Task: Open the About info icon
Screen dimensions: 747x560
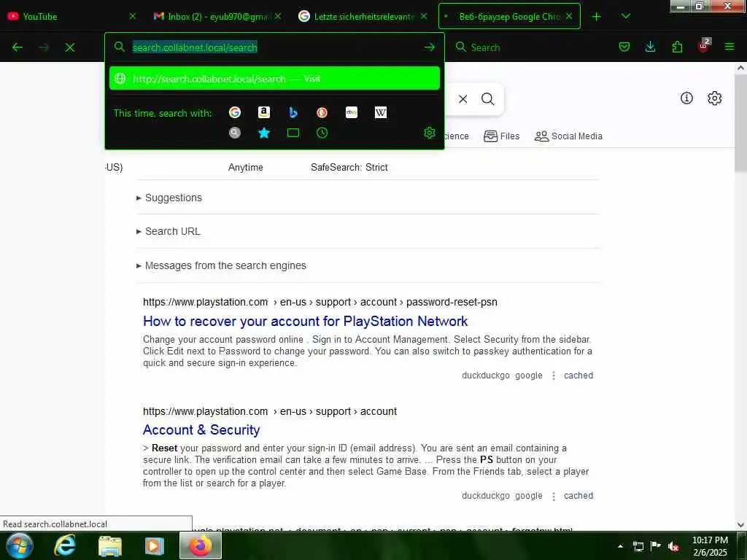Action: click(x=686, y=98)
